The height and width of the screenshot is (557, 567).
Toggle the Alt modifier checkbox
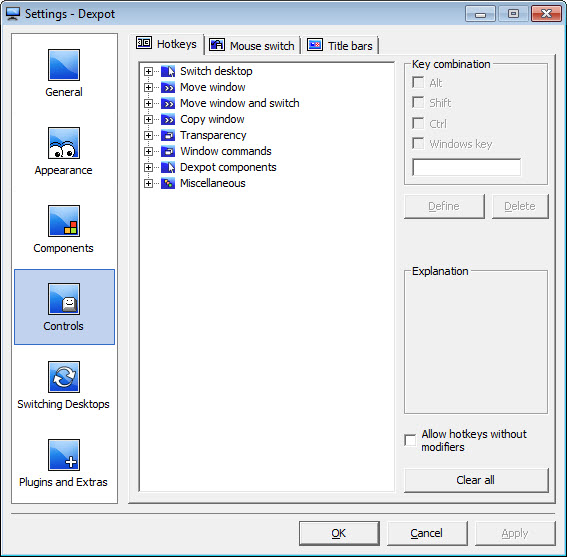418,82
